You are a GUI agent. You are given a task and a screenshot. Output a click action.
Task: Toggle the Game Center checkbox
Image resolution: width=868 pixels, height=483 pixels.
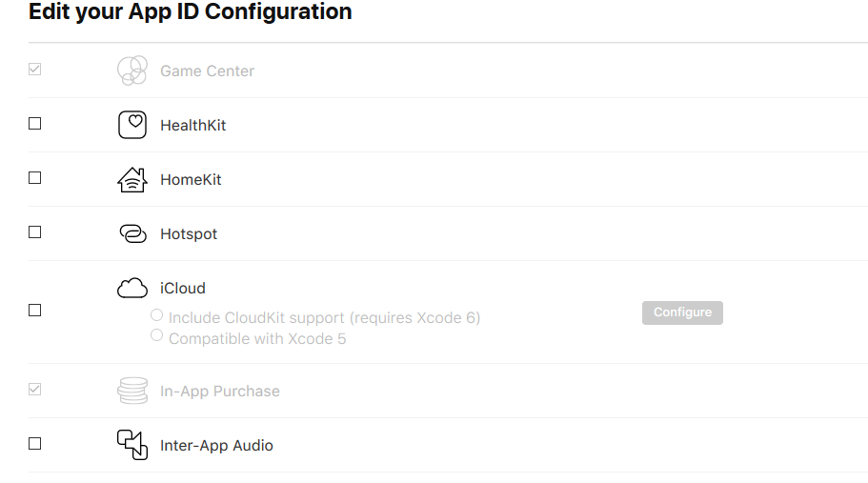tap(35, 70)
